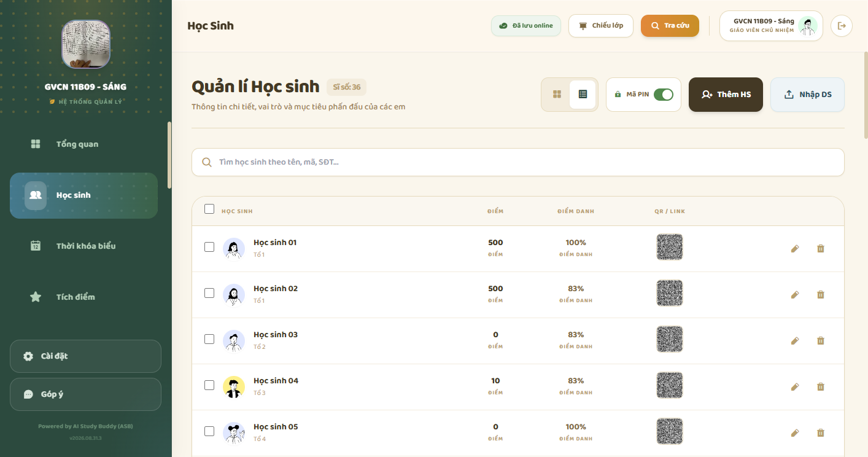Open Học sinh sidebar item
Image resolution: width=868 pixels, height=457 pixels.
[x=83, y=195]
